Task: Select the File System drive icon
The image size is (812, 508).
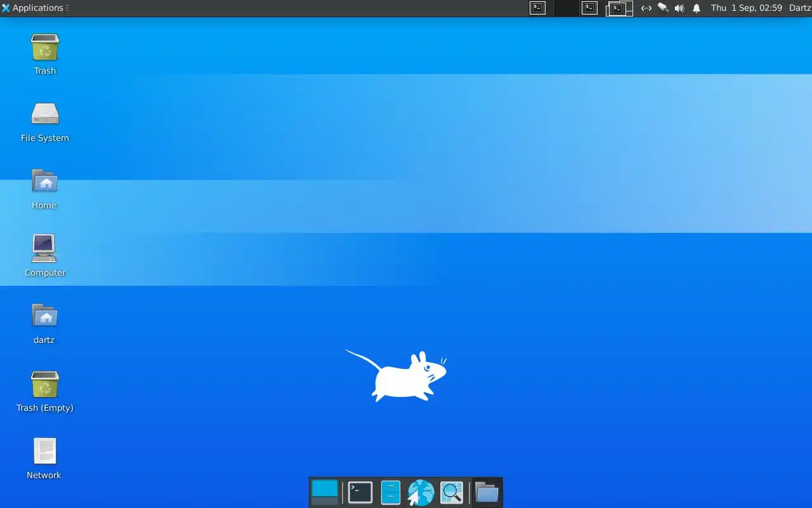Action: 45,114
